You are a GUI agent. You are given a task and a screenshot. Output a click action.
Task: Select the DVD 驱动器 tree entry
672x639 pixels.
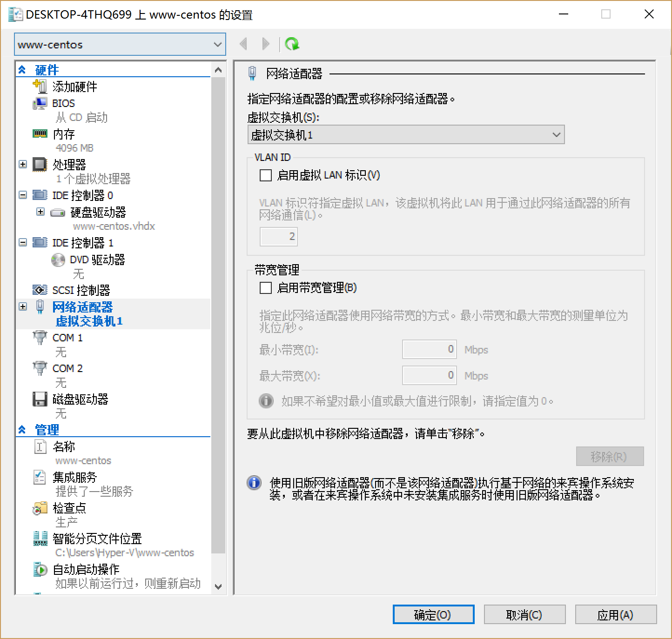click(x=98, y=260)
